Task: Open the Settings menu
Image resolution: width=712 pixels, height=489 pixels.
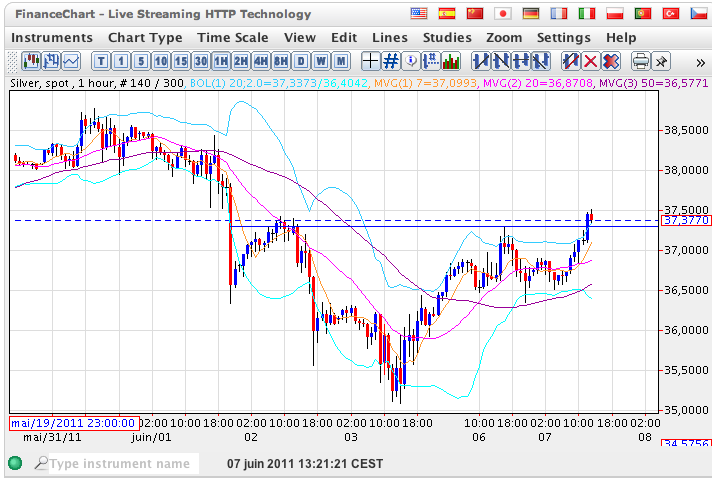Action: [563, 37]
